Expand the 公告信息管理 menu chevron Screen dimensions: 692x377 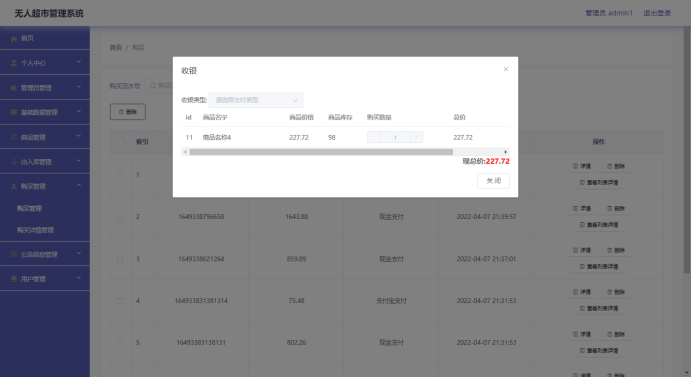(79, 253)
